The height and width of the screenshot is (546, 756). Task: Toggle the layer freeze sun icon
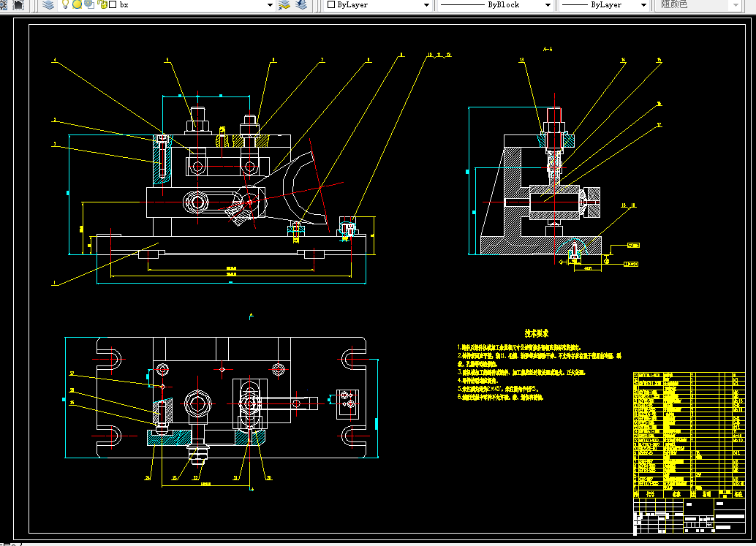click(78, 5)
